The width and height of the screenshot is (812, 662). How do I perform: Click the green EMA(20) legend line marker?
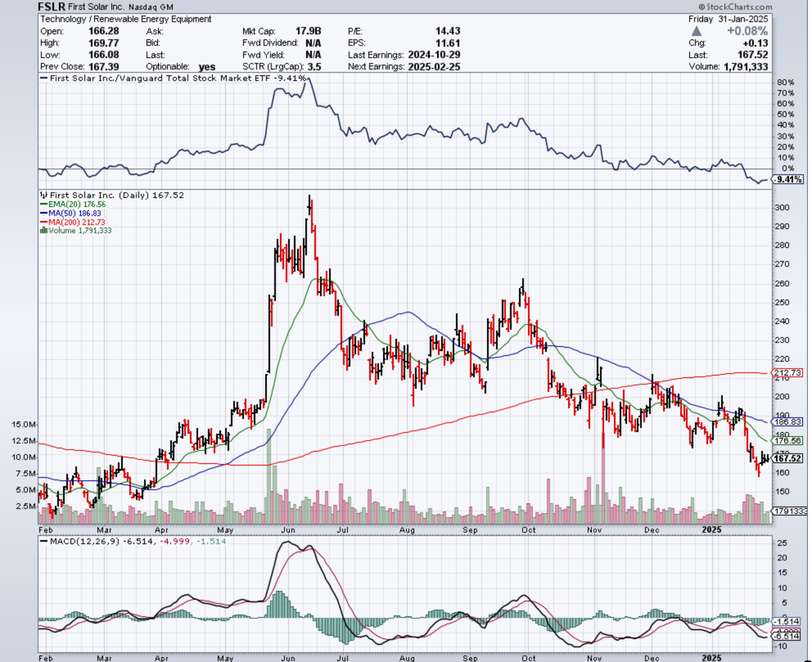(x=43, y=204)
